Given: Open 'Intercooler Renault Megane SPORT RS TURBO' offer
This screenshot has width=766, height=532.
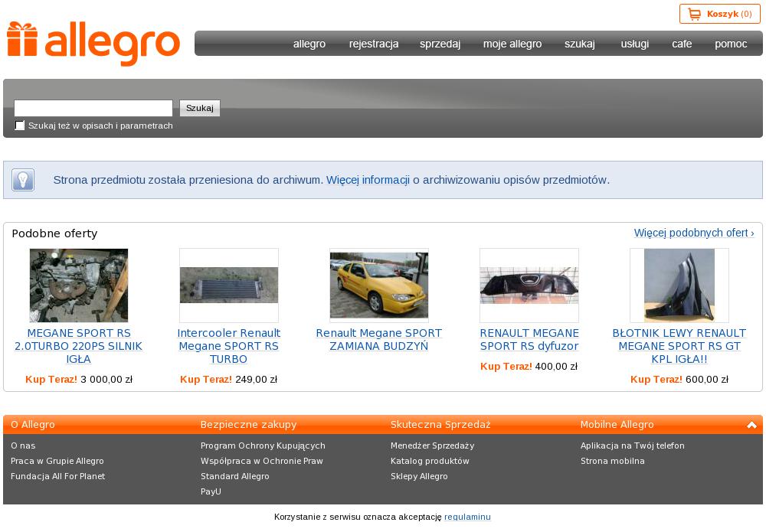Looking at the screenshot, I should pos(228,346).
